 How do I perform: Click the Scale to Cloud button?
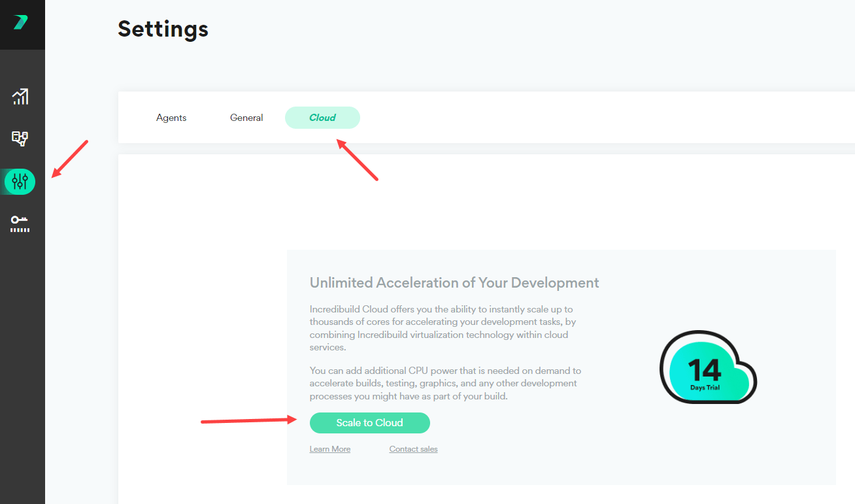[x=370, y=423]
